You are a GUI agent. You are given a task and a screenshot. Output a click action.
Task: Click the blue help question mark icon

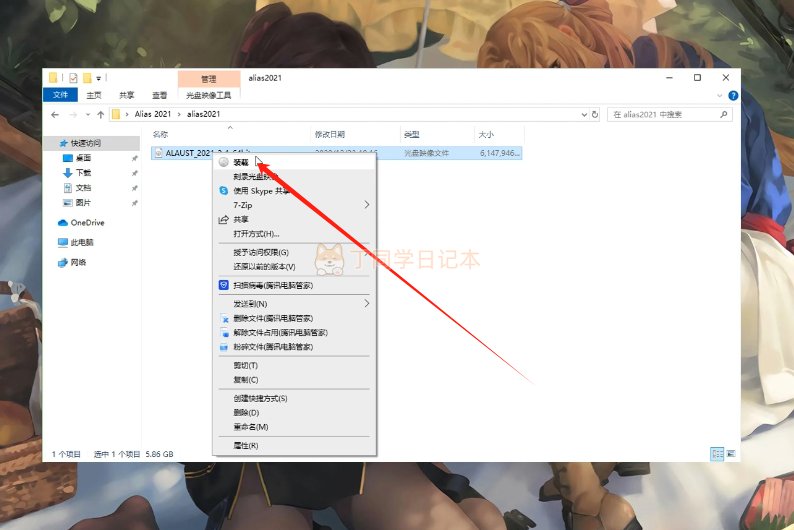point(733,96)
